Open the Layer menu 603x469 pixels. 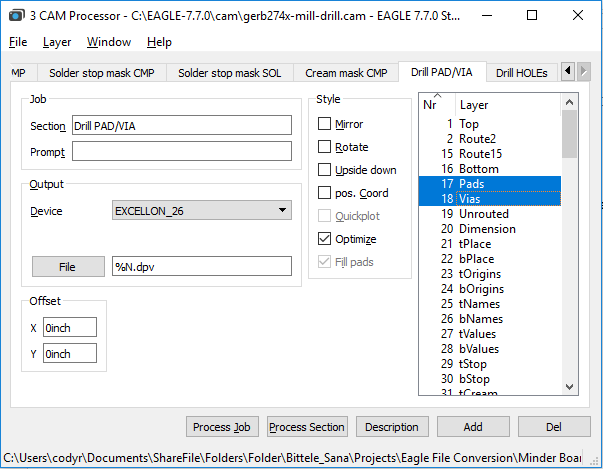coord(57,42)
